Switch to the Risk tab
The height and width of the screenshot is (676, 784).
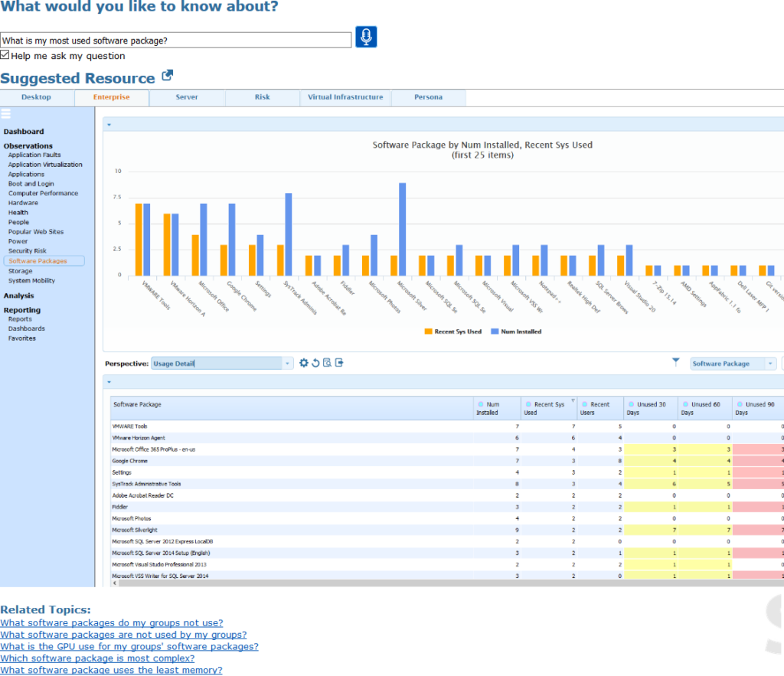coord(262,97)
